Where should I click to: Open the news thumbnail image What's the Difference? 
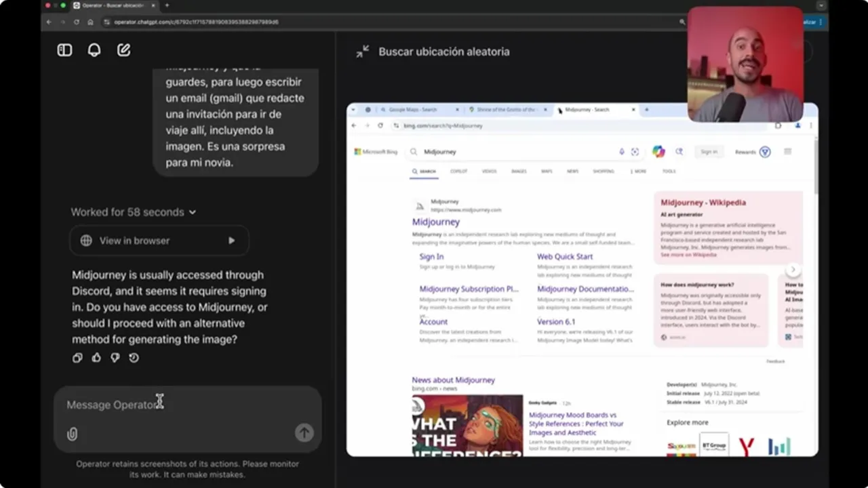click(467, 426)
